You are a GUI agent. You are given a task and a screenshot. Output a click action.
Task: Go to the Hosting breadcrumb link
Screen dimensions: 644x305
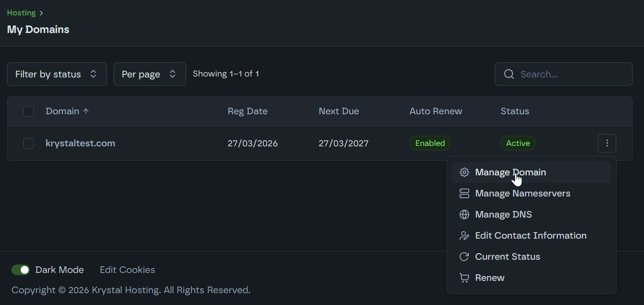(21, 13)
